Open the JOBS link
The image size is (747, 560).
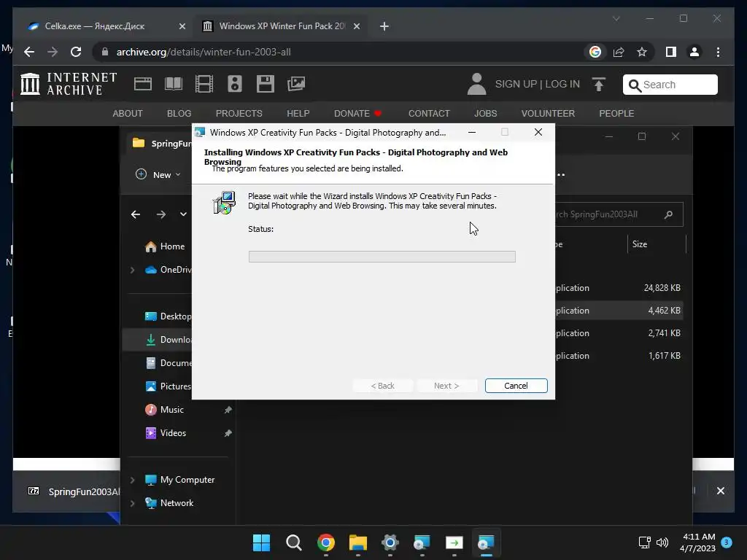(x=485, y=113)
